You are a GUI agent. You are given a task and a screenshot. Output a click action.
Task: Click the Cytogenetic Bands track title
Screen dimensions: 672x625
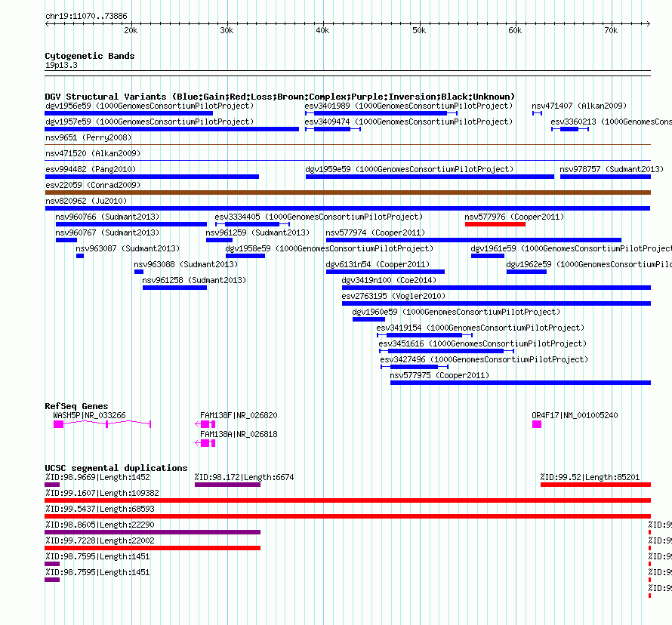tap(90, 56)
